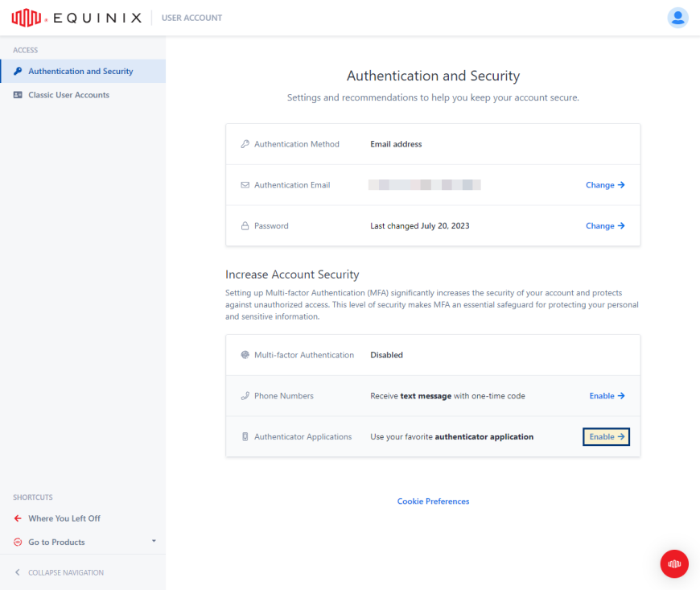Open Classic User Accounts in sidebar
Screen dimensions: 700x590
pyautogui.click(x=83, y=95)
